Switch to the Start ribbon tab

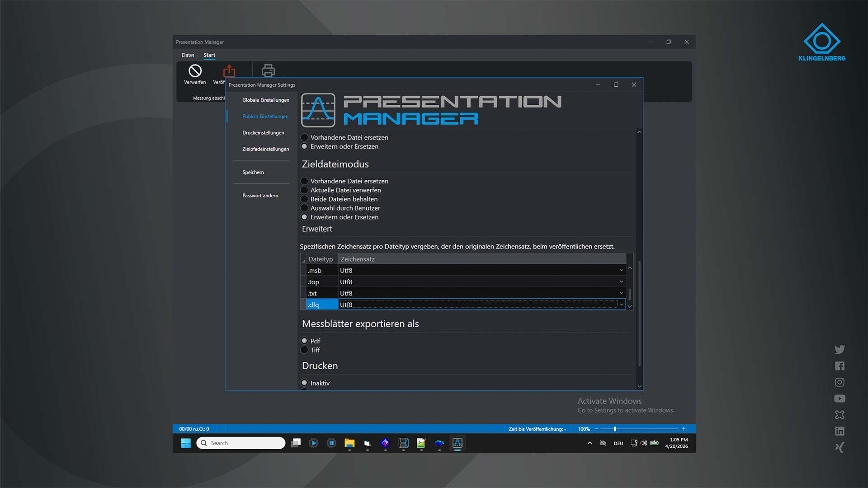pos(209,55)
